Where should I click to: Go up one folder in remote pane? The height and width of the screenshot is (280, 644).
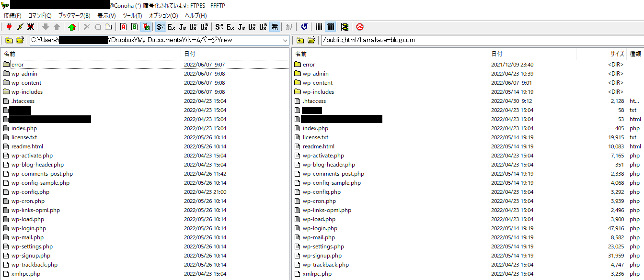point(300,40)
